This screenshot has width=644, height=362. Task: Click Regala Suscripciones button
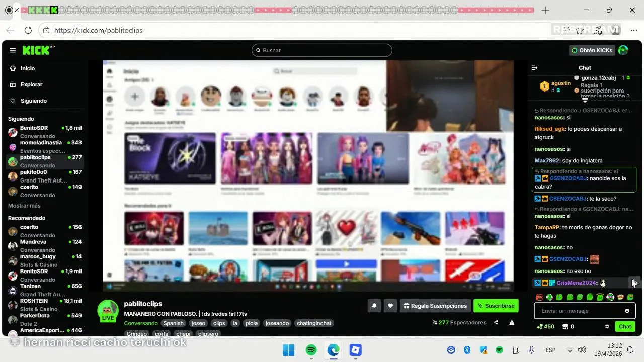click(436, 306)
